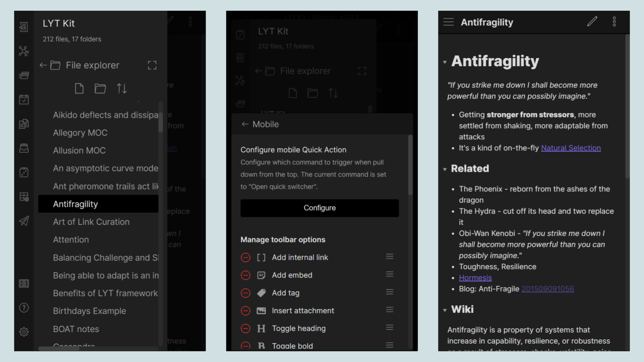Image resolution: width=644 pixels, height=362 pixels.
Task: Open the Attention note
Action: point(98,240)
